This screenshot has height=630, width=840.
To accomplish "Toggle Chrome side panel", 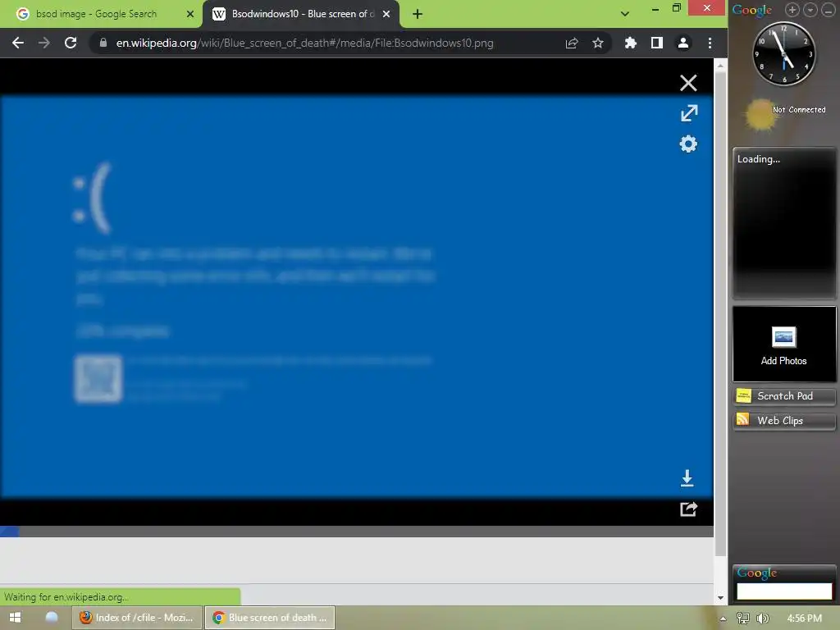I will click(657, 43).
